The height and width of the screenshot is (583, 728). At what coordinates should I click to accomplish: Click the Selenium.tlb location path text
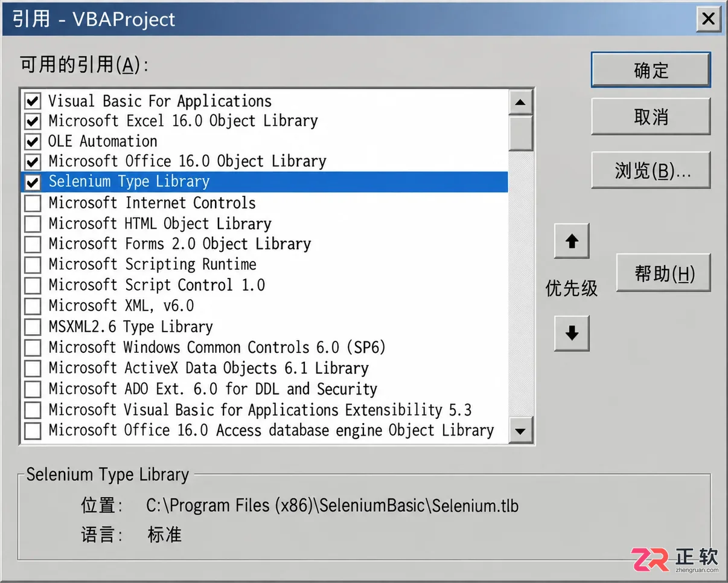coord(333,505)
